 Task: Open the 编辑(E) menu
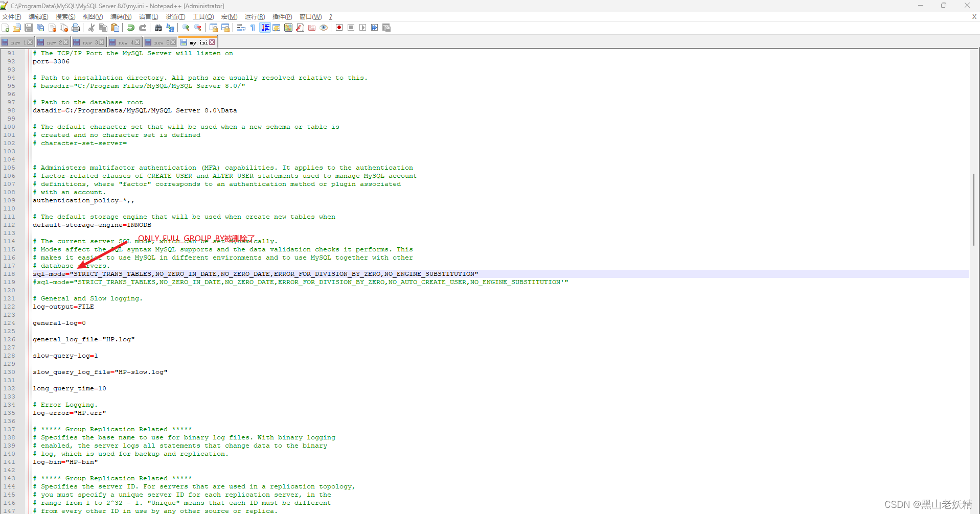pos(39,17)
